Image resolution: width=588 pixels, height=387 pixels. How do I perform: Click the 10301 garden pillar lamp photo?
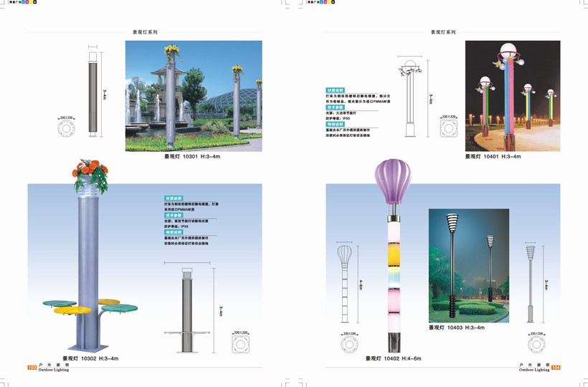(194, 95)
